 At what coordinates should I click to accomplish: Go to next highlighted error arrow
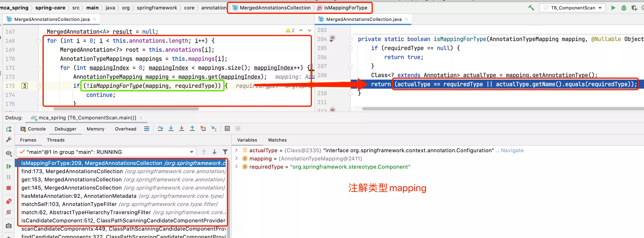309,30
